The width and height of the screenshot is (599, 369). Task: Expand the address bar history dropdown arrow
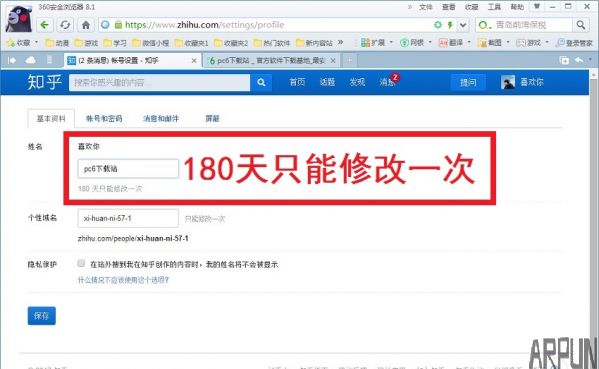[x=463, y=25]
